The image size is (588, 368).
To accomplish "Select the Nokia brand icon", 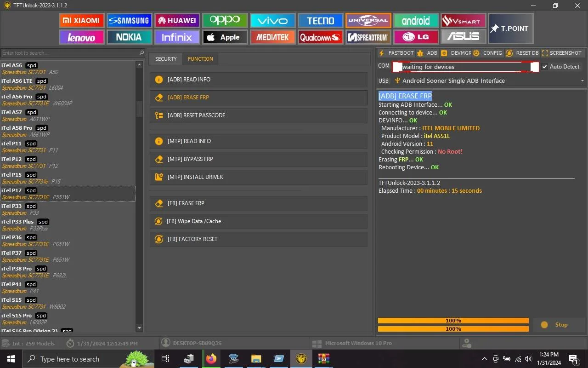I will pos(129,37).
